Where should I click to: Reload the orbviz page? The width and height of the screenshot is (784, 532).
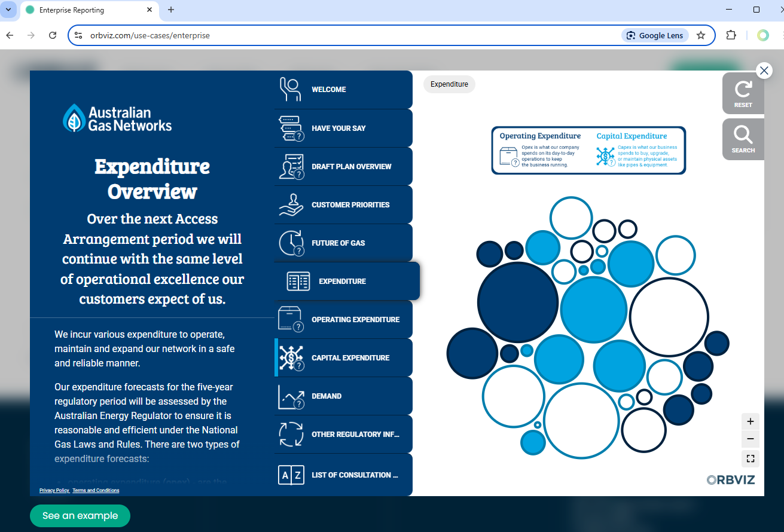(53, 35)
